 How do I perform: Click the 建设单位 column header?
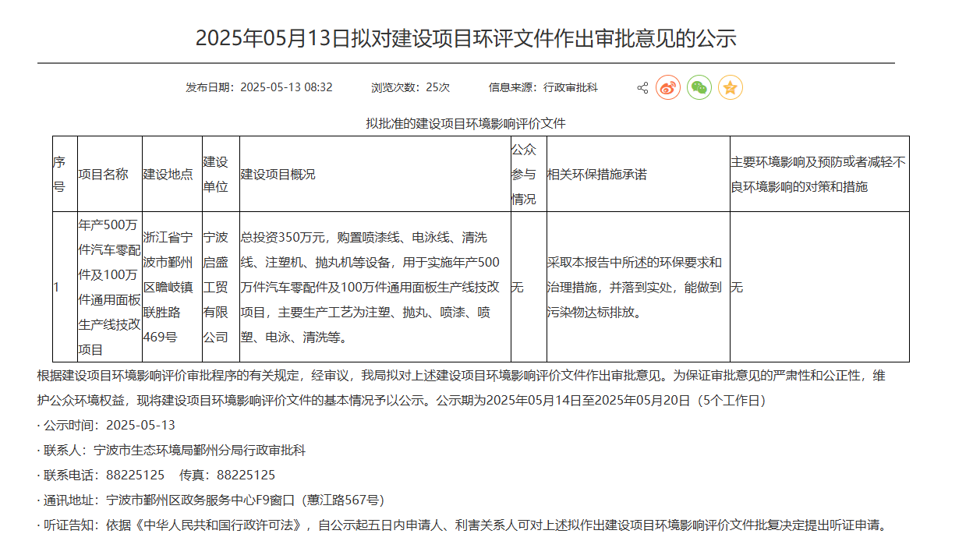pos(221,174)
